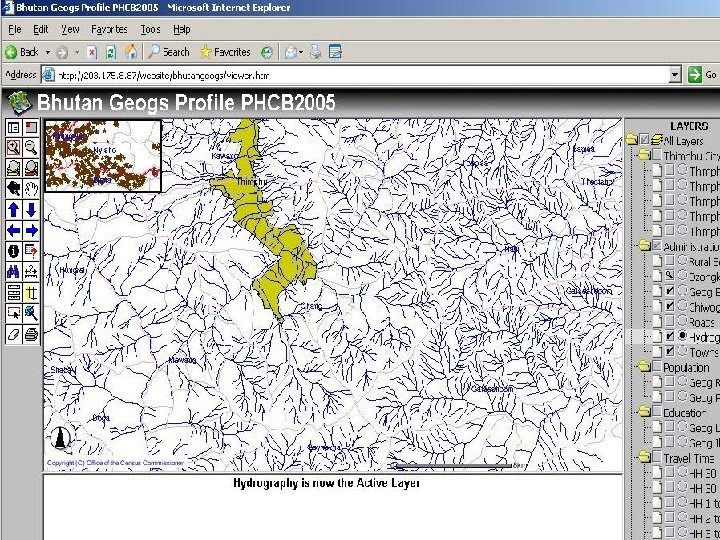720x540 pixels.
Task: Click the browser Print icon
Action: click(315, 52)
